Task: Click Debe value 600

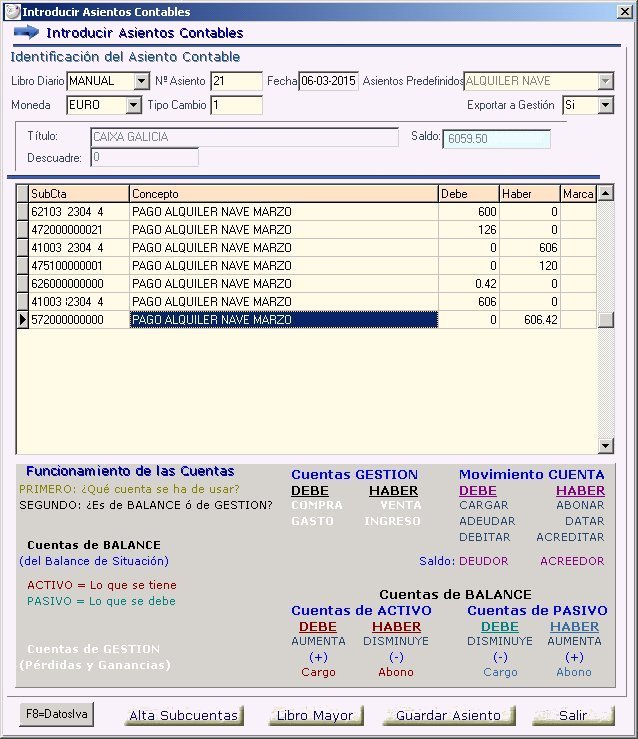Action: click(x=469, y=212)
